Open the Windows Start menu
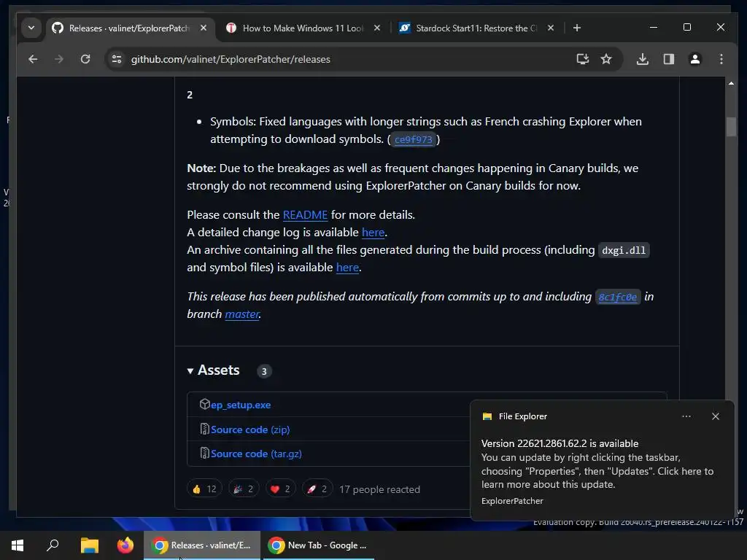Viewport: 747px width, 560px height. [18, 545]
